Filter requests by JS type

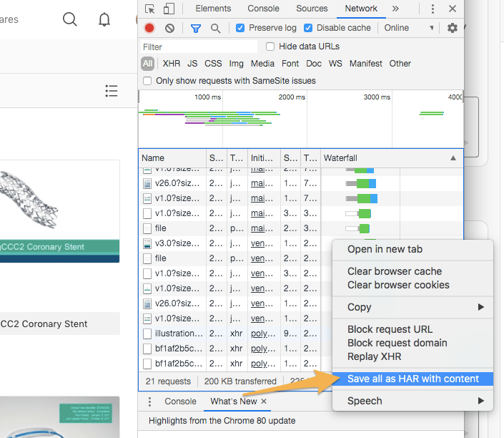pyautogui.click(x=192, y=64)
